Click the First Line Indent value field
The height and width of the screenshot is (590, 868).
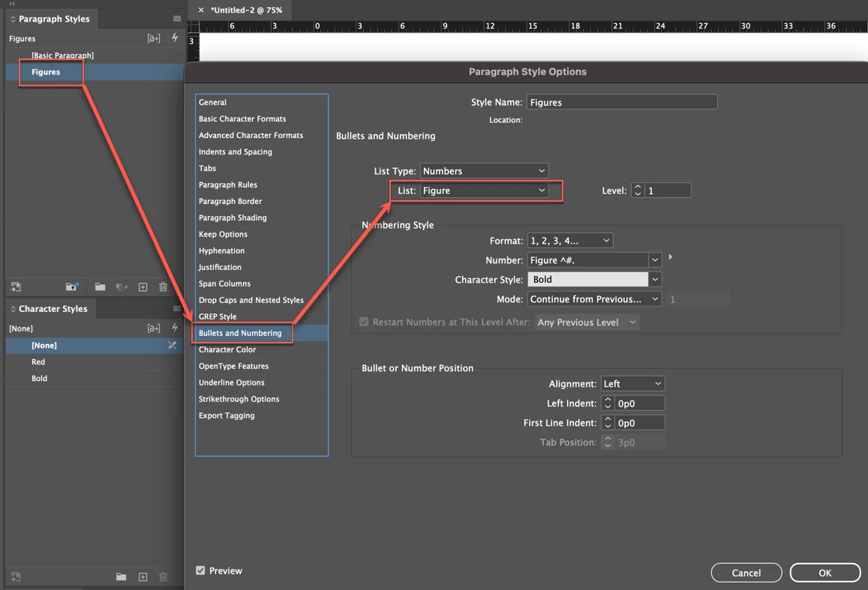[639, 423]
